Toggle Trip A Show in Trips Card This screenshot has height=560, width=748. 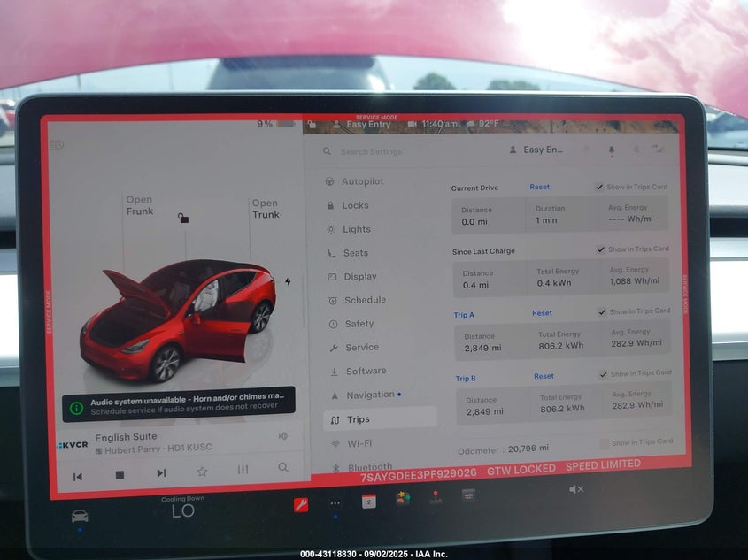point(602,311)
